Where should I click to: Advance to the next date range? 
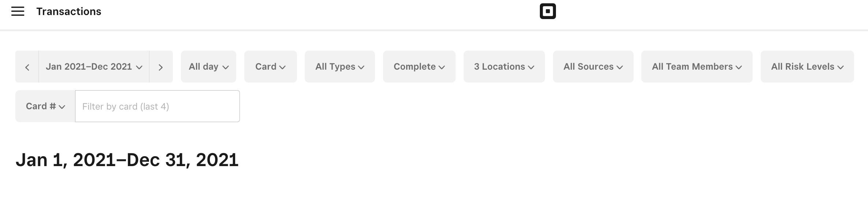click(x=160, y=67)
